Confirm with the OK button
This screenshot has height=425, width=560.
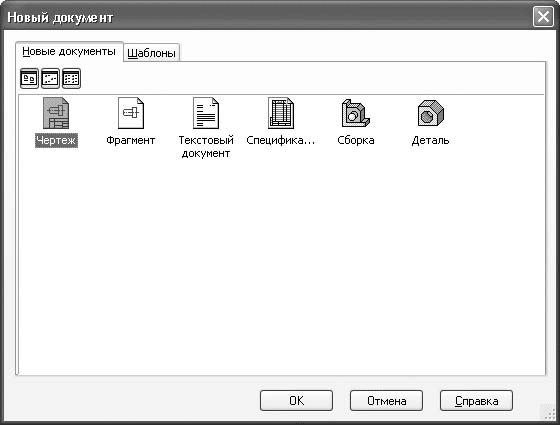coord(296,401)
